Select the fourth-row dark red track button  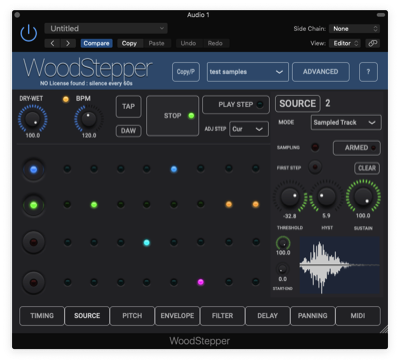click(33, 283)
